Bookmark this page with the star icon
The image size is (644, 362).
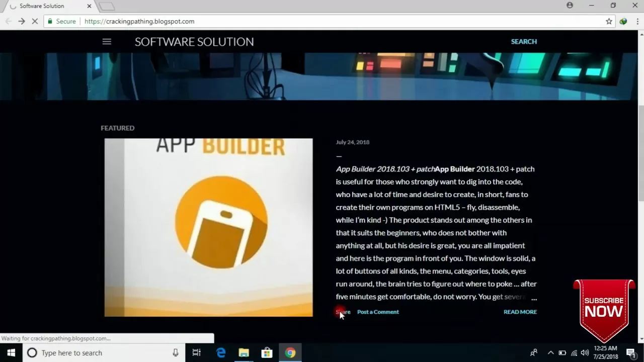point(609,21)
